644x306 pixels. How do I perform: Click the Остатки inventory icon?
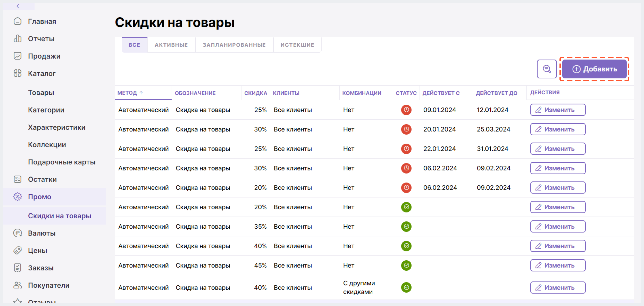(17, 179)
